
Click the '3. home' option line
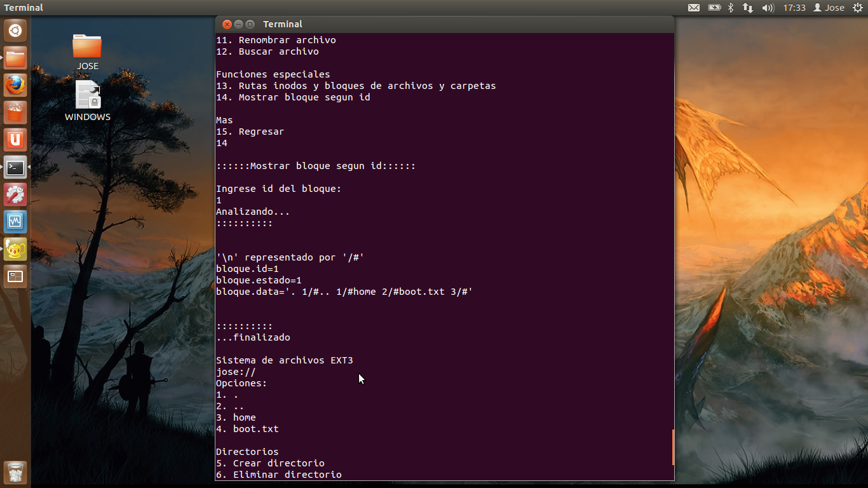[236, 417]
